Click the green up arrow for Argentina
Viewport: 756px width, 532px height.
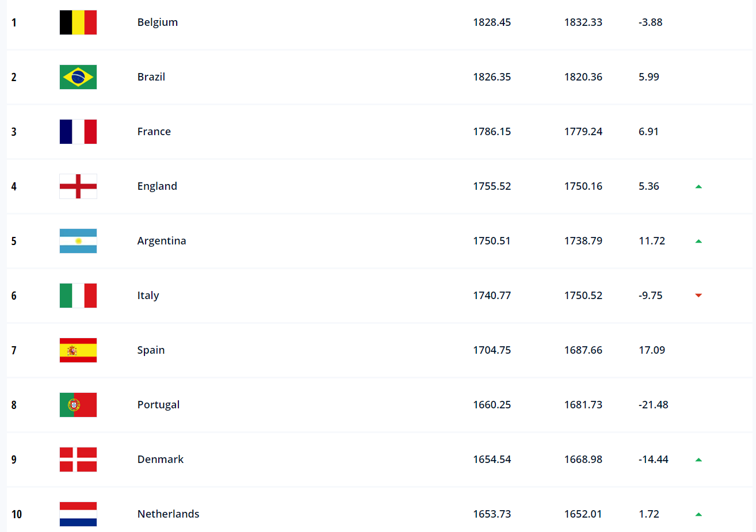698,241
